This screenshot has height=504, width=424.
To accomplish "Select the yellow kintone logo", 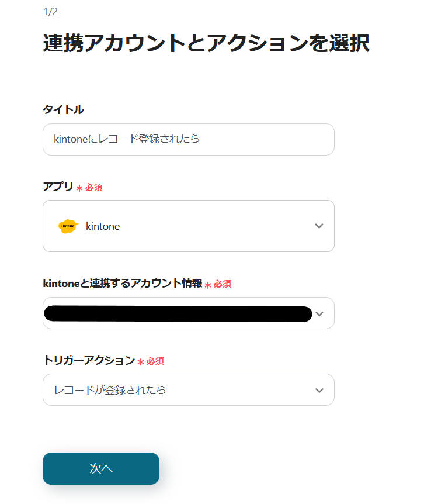I will (66, 226).
